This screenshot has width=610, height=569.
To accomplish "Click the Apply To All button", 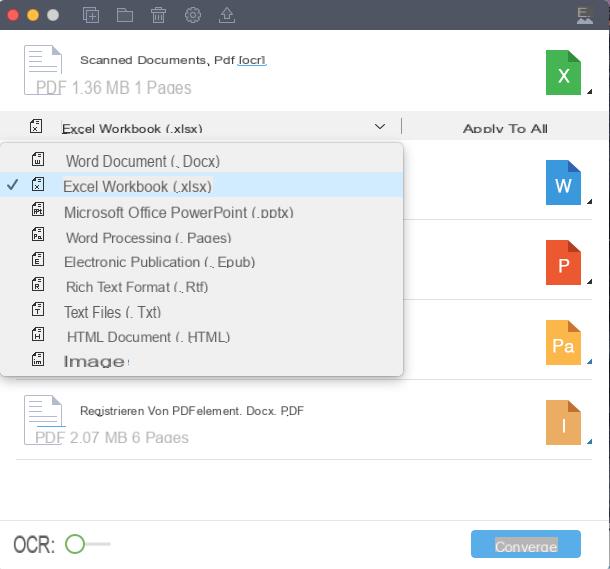I will point(505,128).
